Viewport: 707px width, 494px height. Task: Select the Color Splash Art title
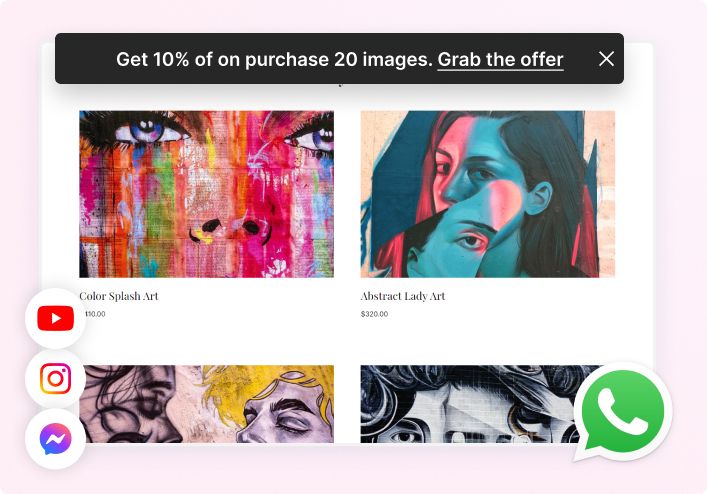[x=119, y=296]
